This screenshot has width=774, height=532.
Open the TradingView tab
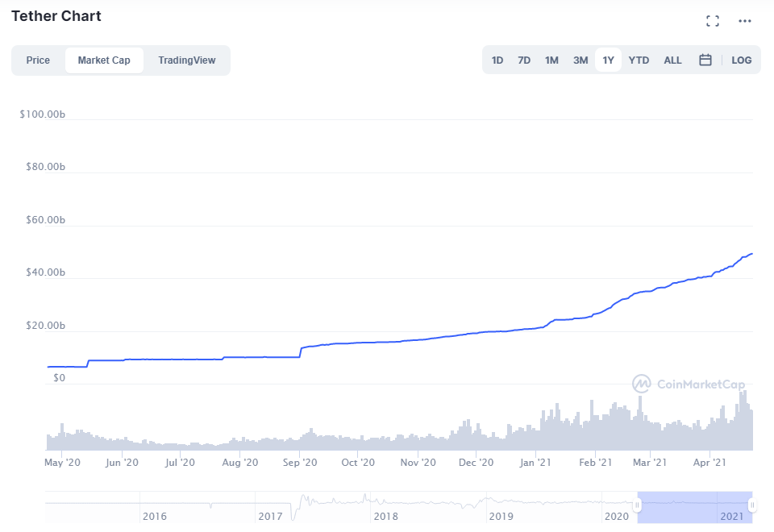click(x=186, y=60)
